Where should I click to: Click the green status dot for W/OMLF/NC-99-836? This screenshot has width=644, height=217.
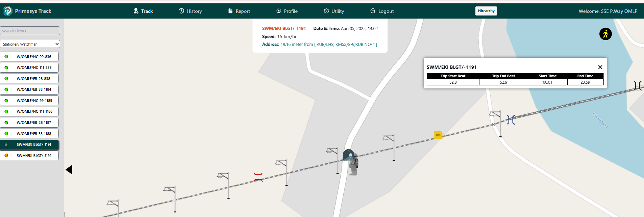point(6,57)
